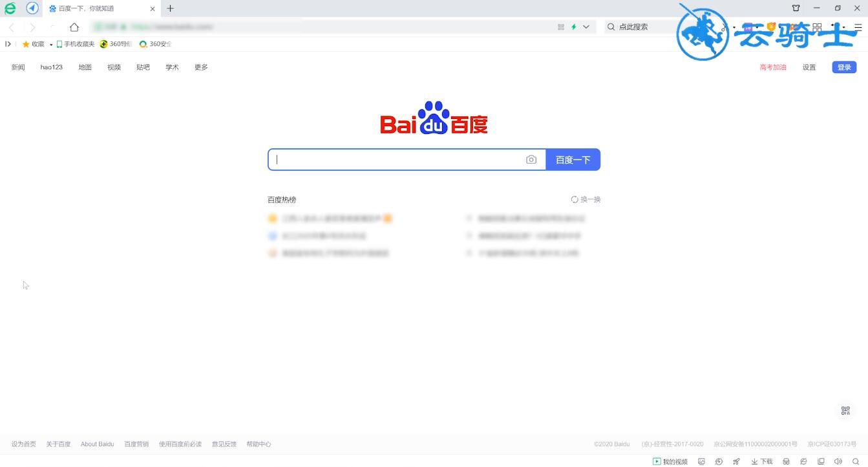
Task: Click the status bar rocket accelerator icon
Action: coord(736,461)
